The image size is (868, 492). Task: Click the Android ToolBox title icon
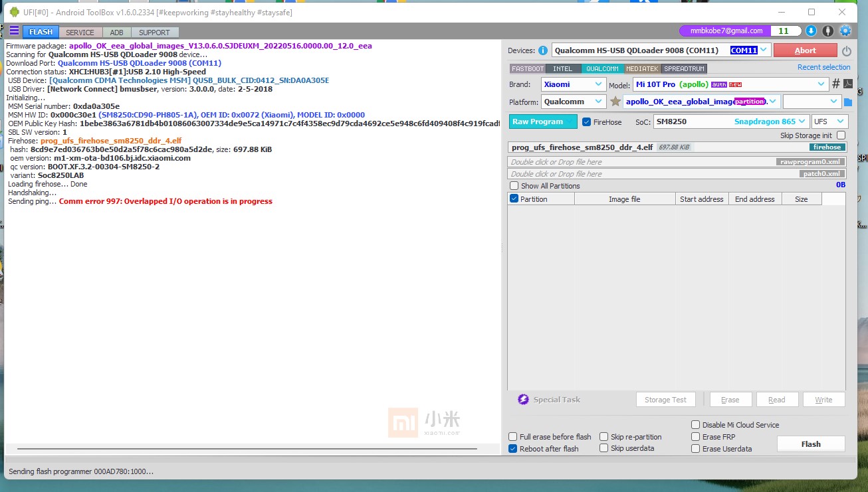(15, 12)
